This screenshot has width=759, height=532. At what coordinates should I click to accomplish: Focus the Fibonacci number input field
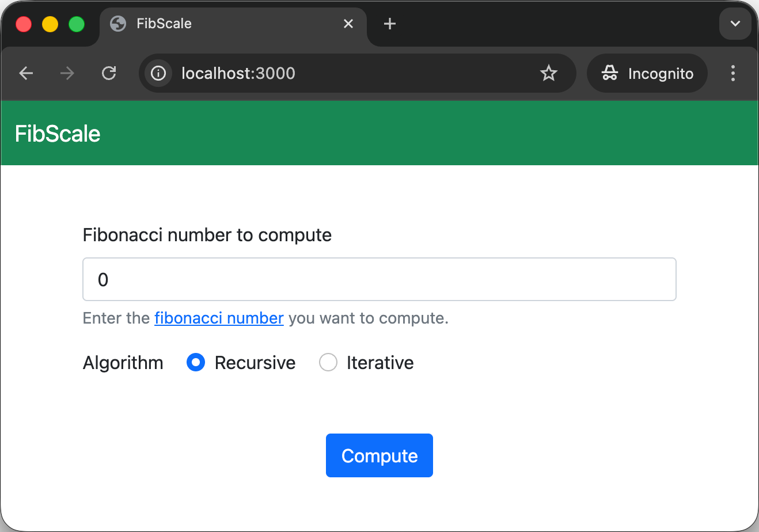(379, 279)
